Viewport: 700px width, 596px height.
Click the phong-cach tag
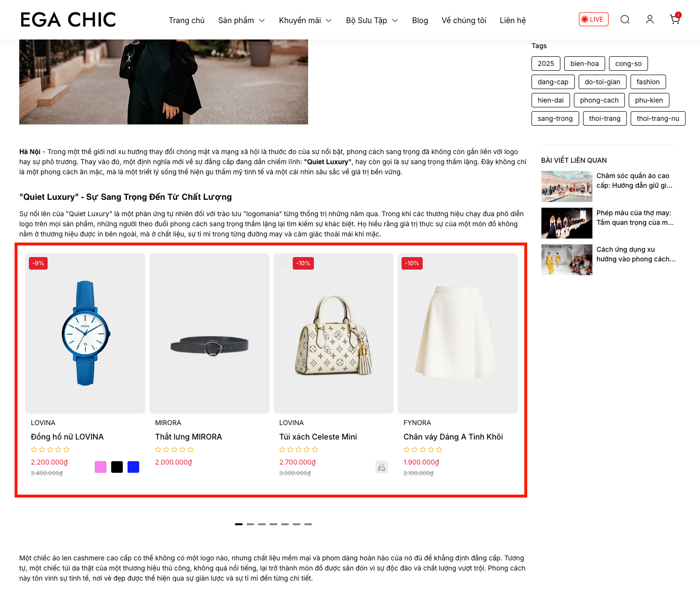coord(599,100)
